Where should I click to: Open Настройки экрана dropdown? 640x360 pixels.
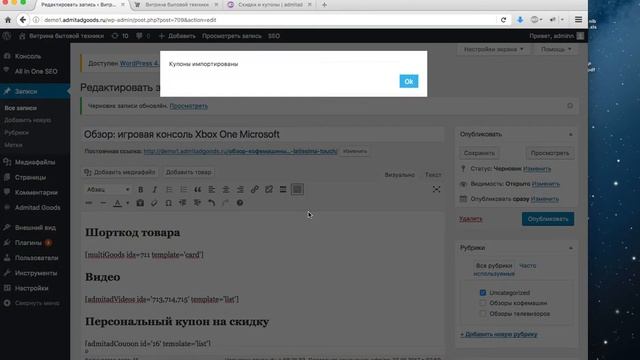(x=493, y=49)
